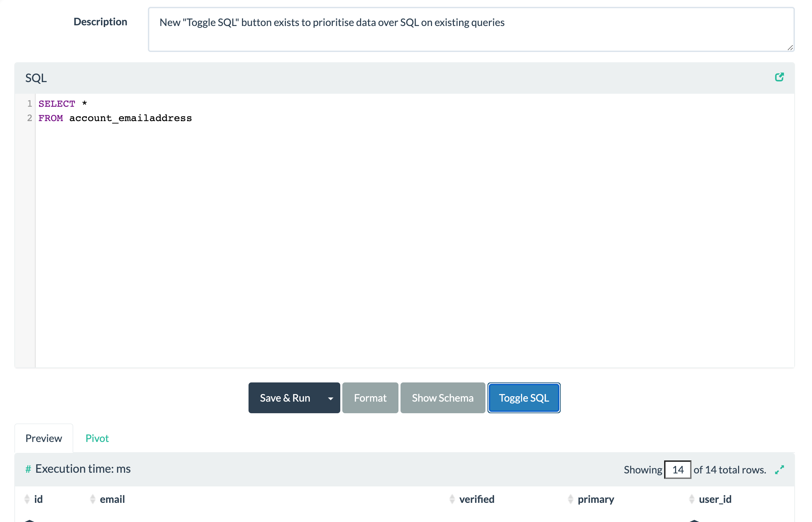Place cursor on the FROM clause
The width and height of the screenshot is (812, 522).
point(51,118)
